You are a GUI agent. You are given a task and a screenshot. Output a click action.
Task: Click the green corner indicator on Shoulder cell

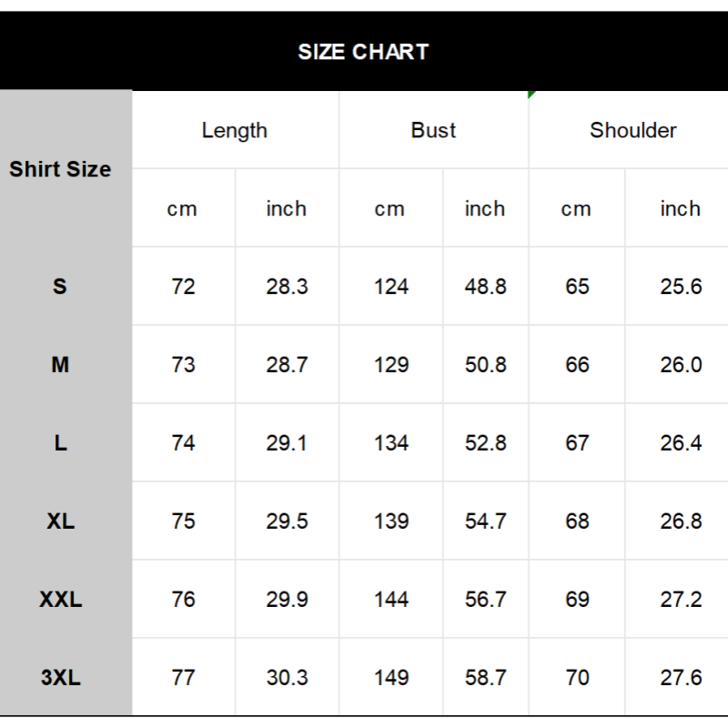tap(531, 94)
